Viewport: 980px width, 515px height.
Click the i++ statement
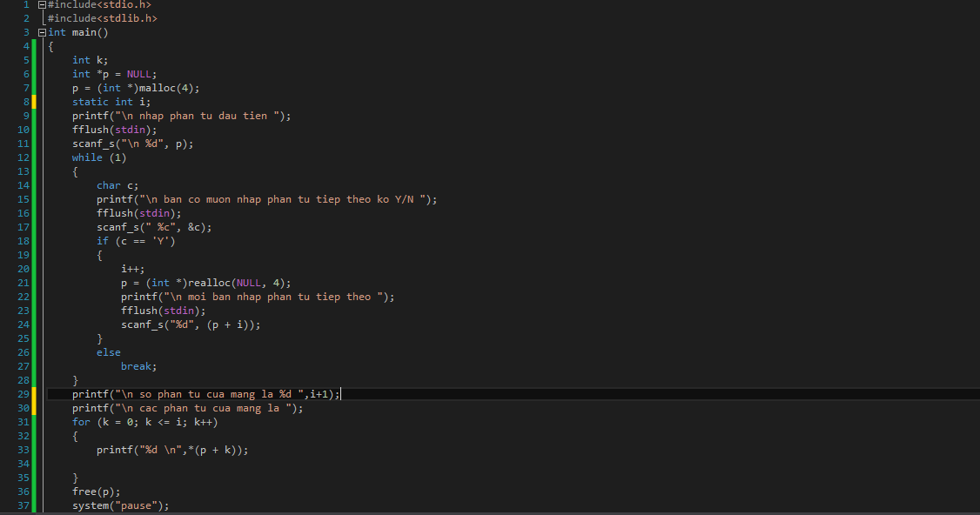click(x=133, y=269)
